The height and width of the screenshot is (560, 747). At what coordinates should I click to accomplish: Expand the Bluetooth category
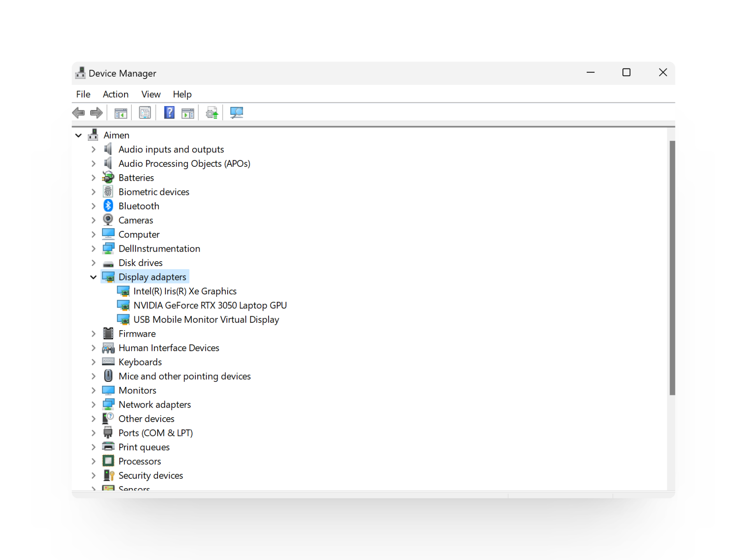(x=93, y=206)
